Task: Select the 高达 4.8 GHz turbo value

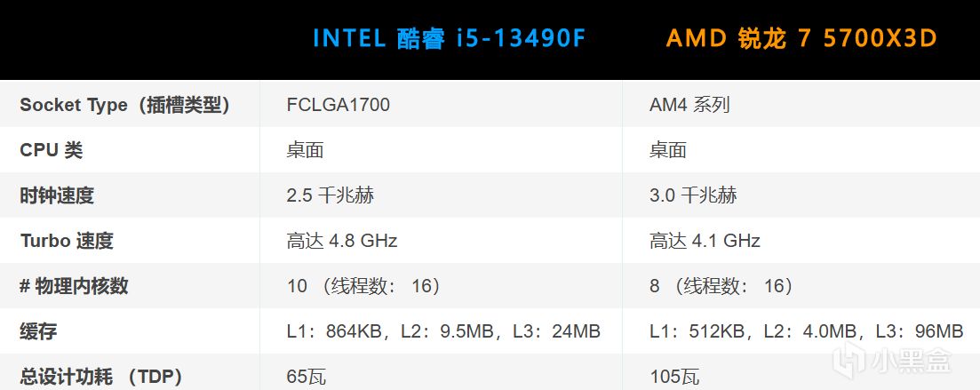Action: pos(342,241)
